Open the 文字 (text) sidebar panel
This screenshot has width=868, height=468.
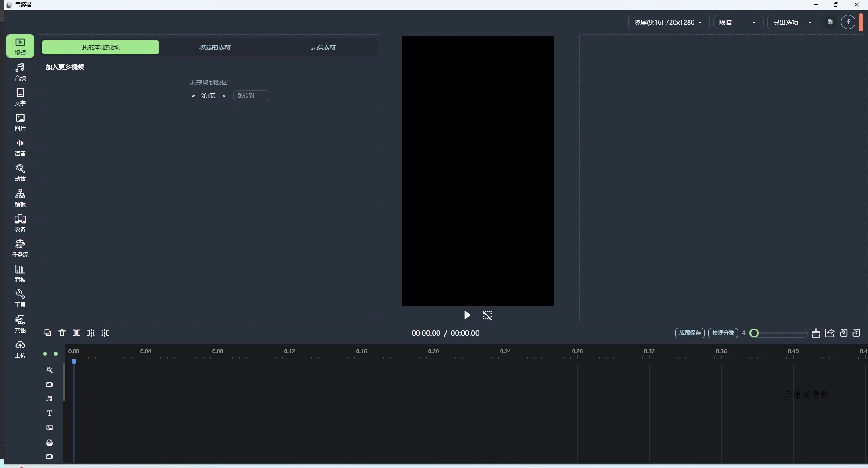(x=20, y=97)
